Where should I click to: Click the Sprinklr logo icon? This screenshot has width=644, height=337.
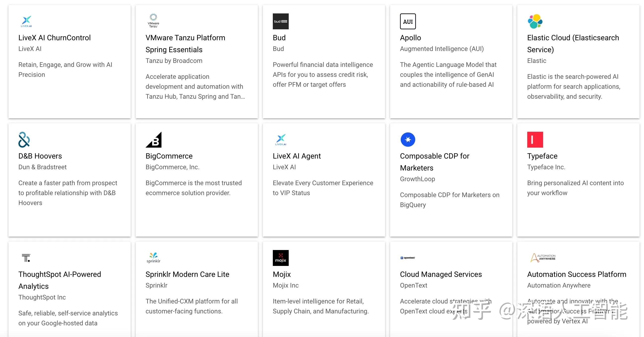click(x=153, y=258)
